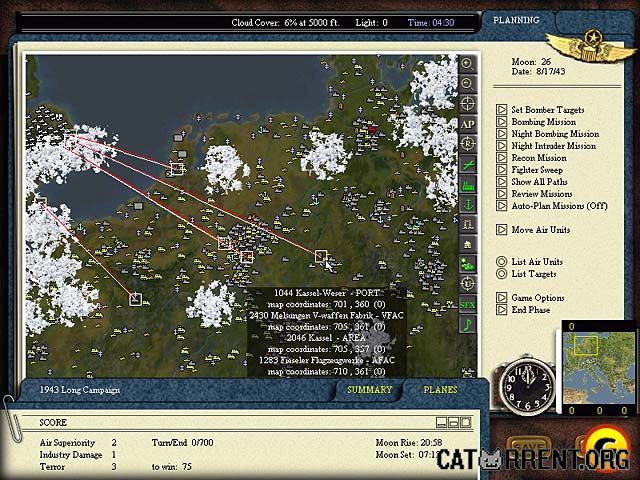Toggle the crosshair U filter icon
640x480 pixels.
tap(467, 284)
